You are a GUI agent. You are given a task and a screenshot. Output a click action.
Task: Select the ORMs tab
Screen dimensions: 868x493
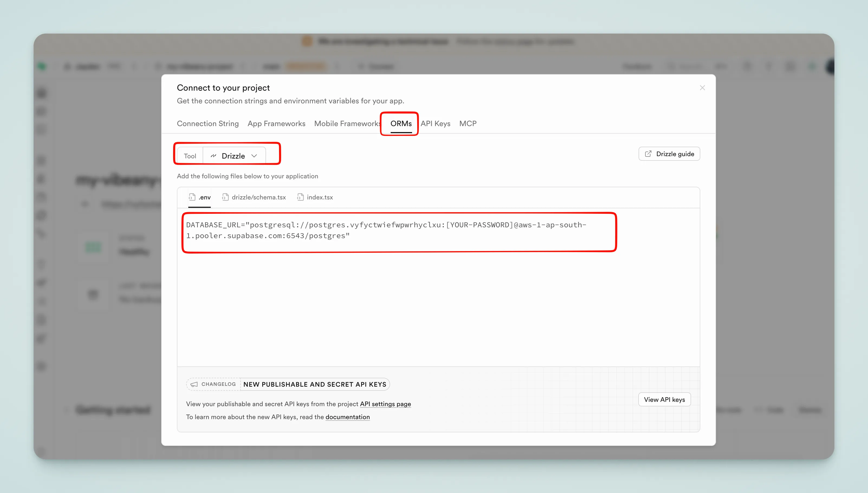click(401, 124)
